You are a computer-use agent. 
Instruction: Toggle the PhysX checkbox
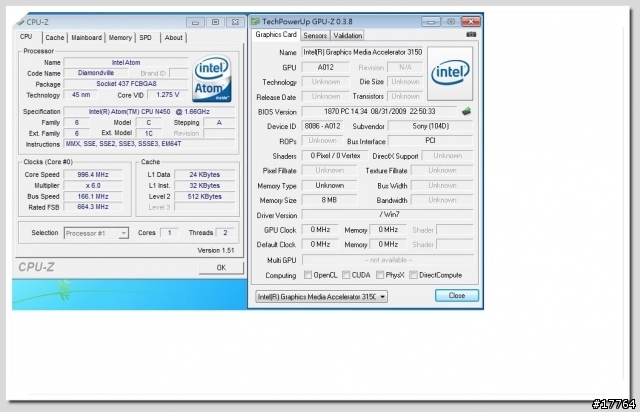[380, 275]
